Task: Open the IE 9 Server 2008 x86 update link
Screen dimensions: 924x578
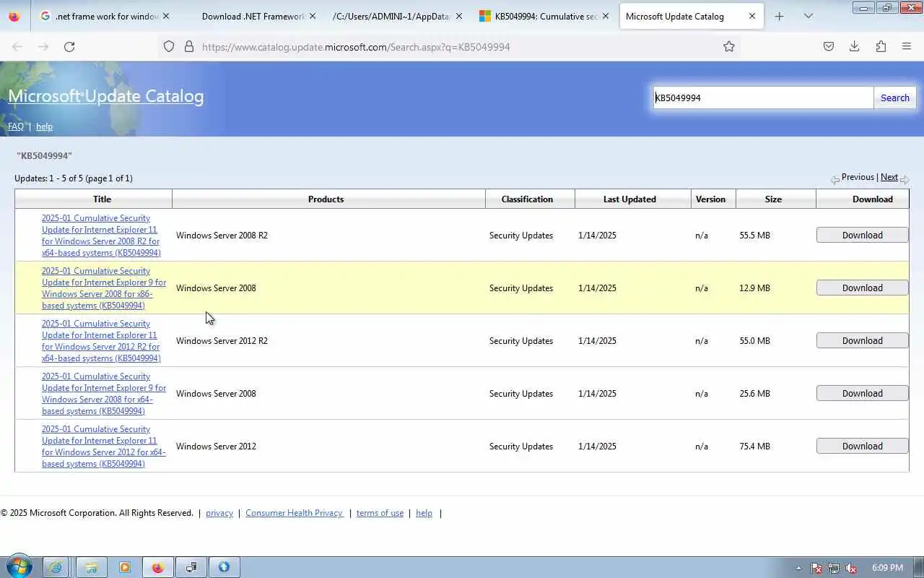Action: [x=104, y=288]
